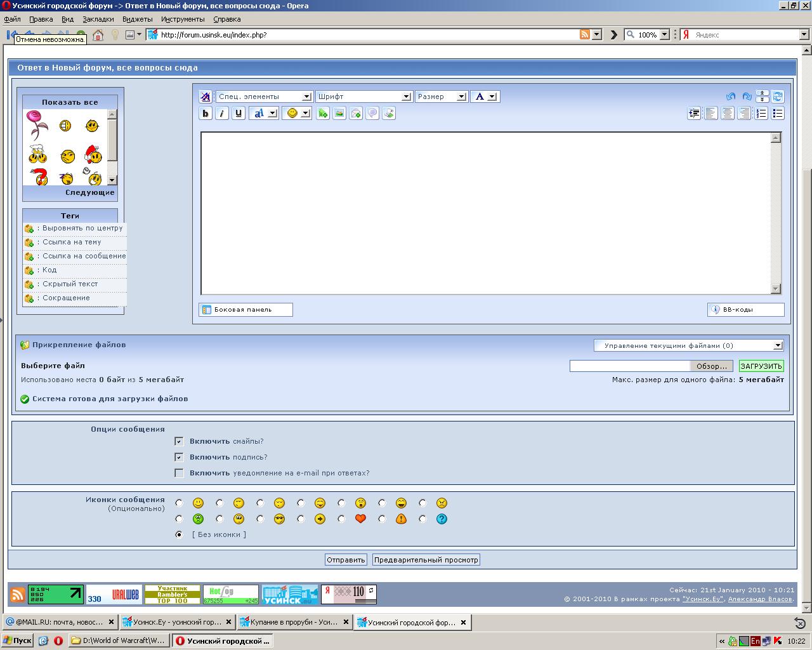The height and width of the screenshot is (650, 812).
Task: Toggle bold formatting in the editor
Action: (x=206, y=114)
